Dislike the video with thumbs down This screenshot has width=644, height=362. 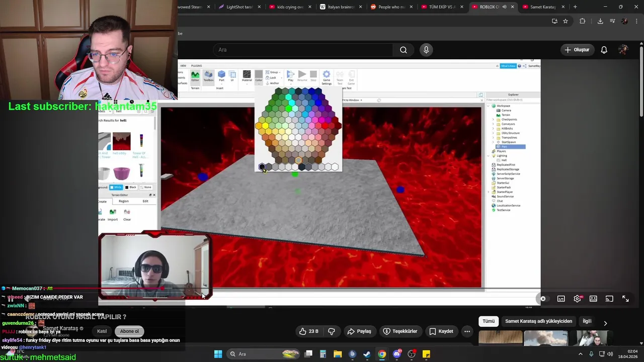[332, 331]
